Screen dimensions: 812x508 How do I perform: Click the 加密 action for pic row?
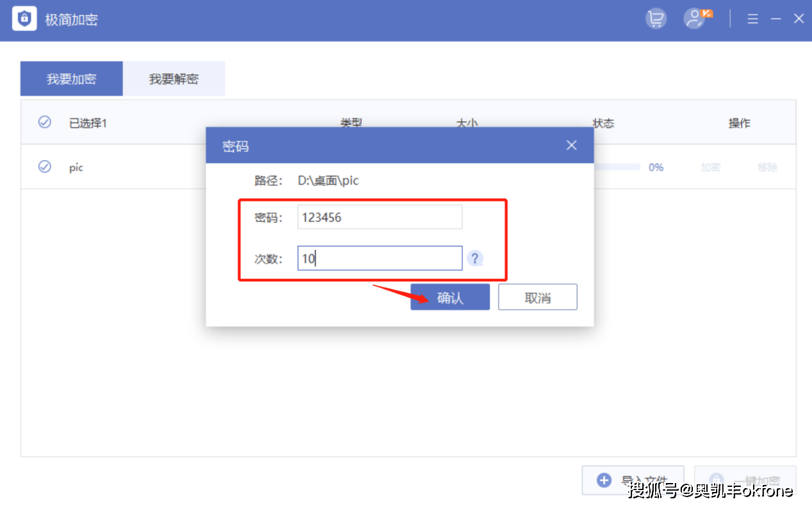[x=710, y=168]
